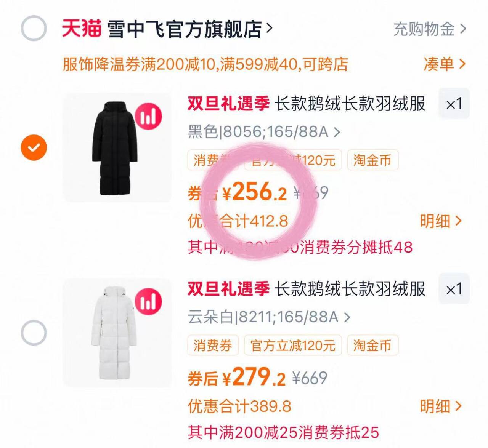Tap 凑单 to add more items

tap(445, 64)
